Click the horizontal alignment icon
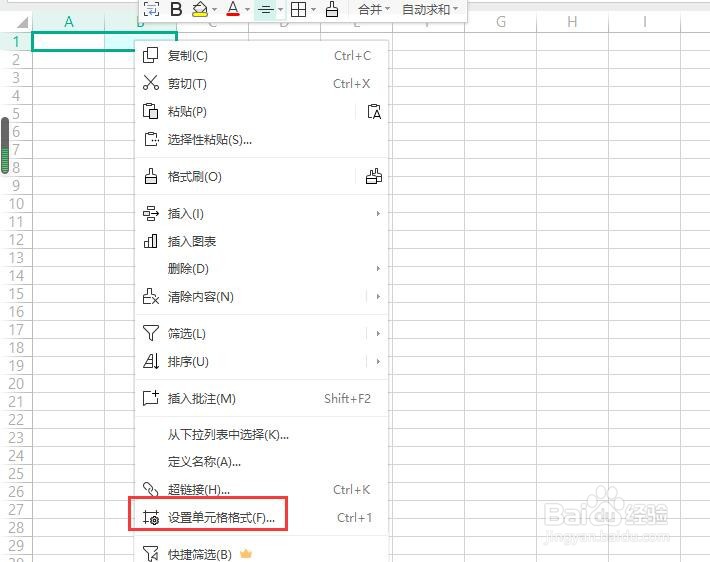This screenshot has width=710, height=562. click(266, 9)
